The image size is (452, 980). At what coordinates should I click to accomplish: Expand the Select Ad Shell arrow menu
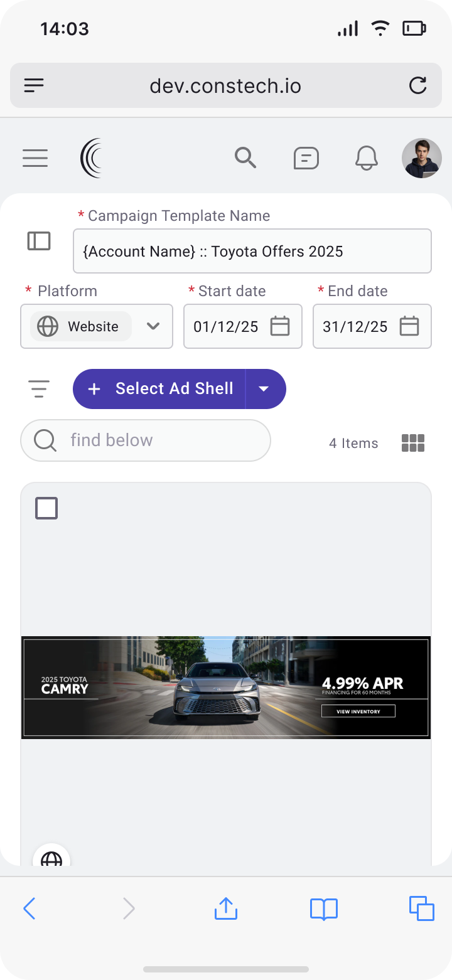coord(264,389)
